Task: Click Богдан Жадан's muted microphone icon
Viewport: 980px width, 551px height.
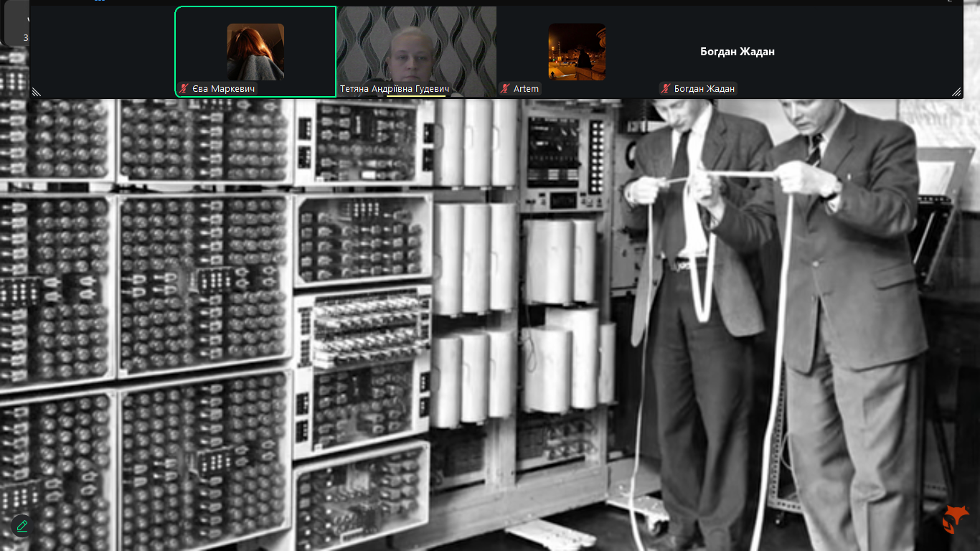Action: [666, 89]
